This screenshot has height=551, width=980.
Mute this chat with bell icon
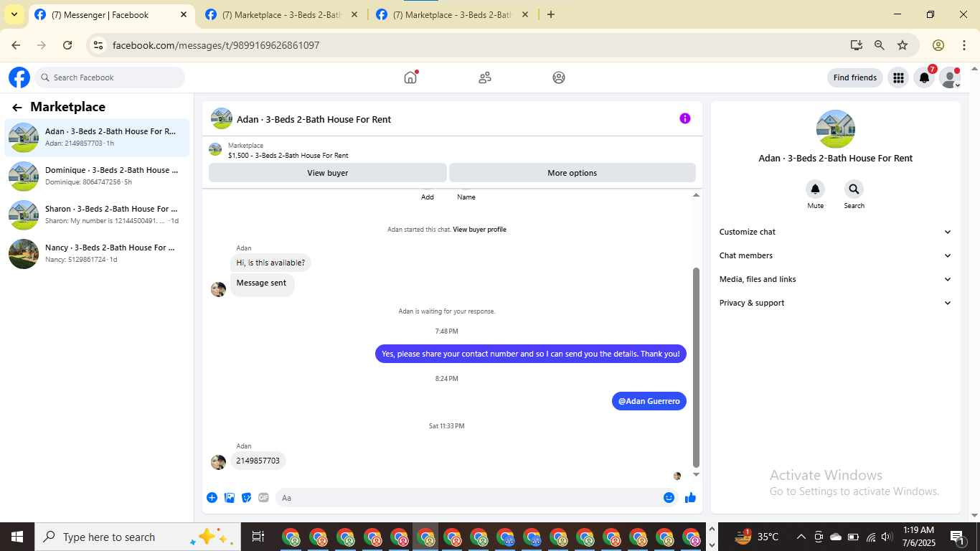pos(815,189)
